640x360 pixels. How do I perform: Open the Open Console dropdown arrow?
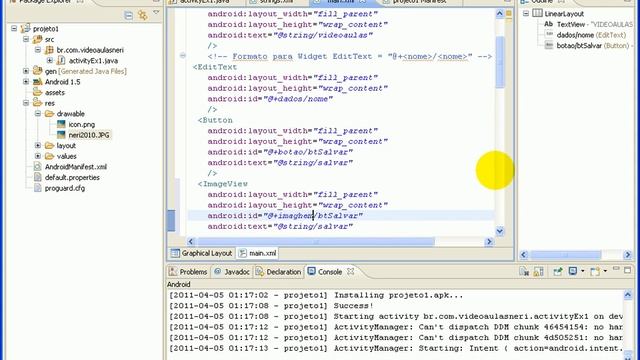coord(605,271)
